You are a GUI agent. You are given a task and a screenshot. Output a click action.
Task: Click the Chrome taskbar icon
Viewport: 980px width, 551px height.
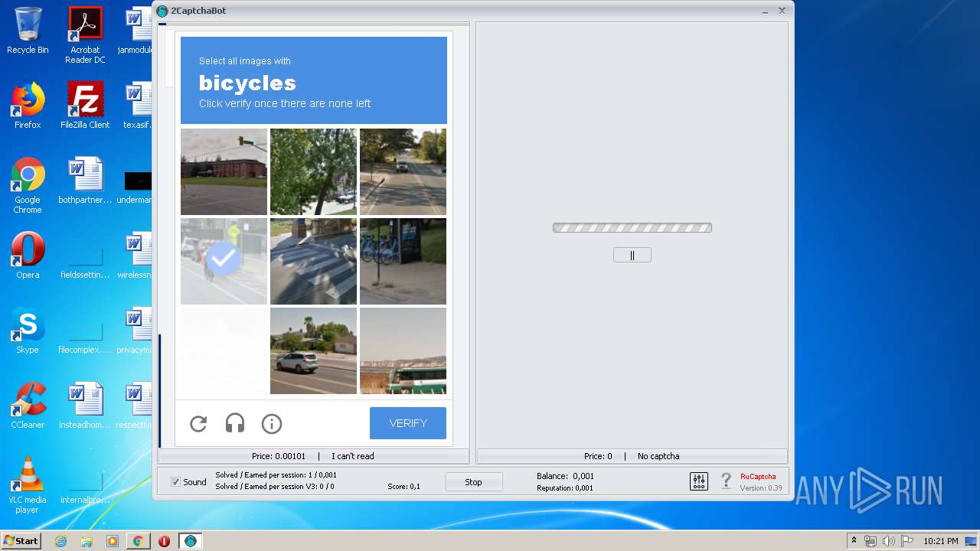pos(138,541)
